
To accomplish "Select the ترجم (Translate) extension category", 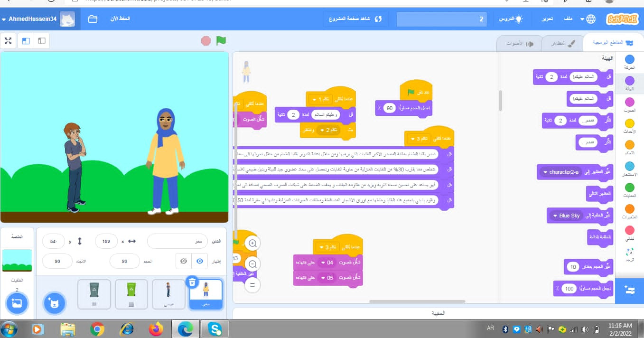I will (629, 254).
